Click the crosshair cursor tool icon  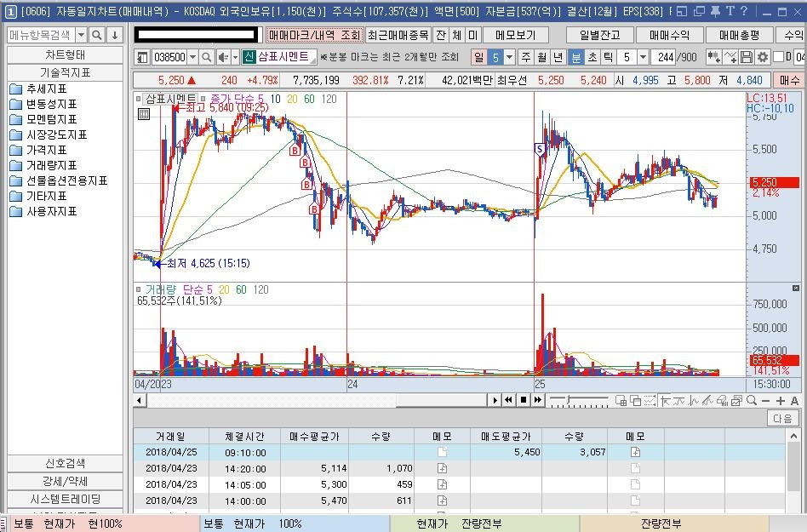coord(665,400)
